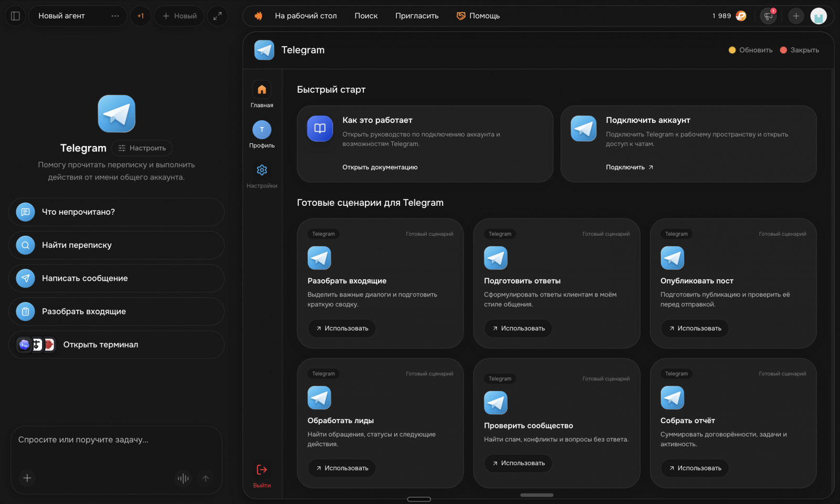Click Обновить to refresh the Telegram panel

751,50
